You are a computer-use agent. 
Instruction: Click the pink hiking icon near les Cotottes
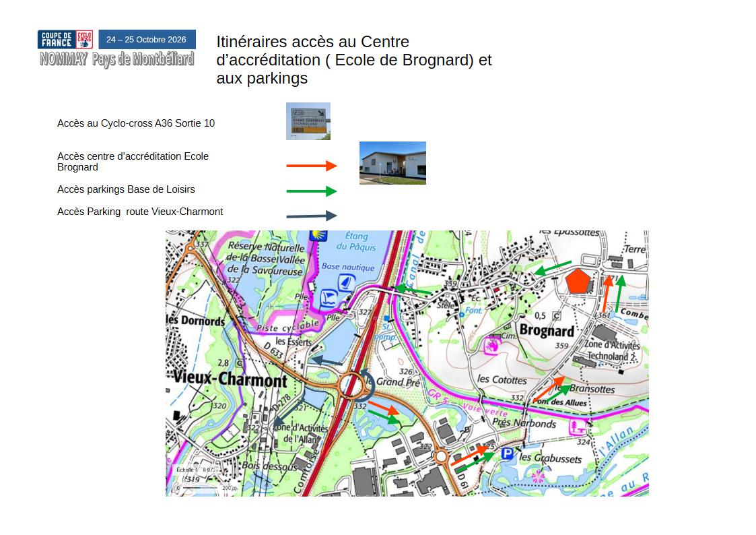(x=492, y=346)
